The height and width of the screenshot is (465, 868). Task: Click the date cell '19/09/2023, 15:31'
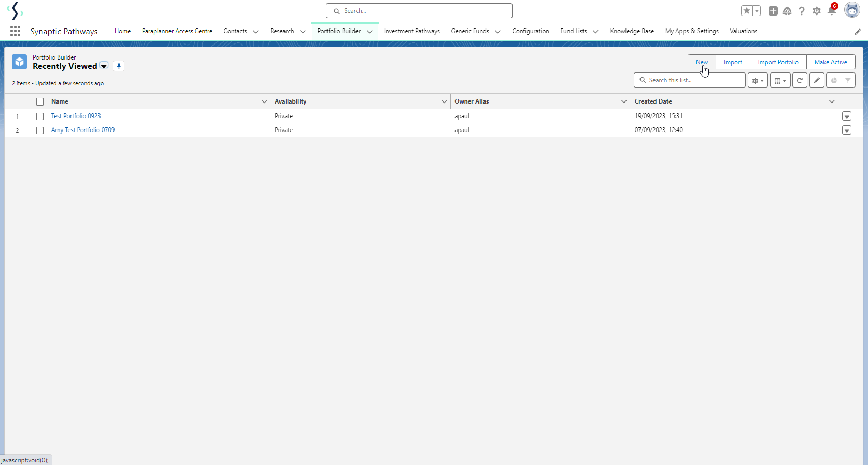[659, 116]
